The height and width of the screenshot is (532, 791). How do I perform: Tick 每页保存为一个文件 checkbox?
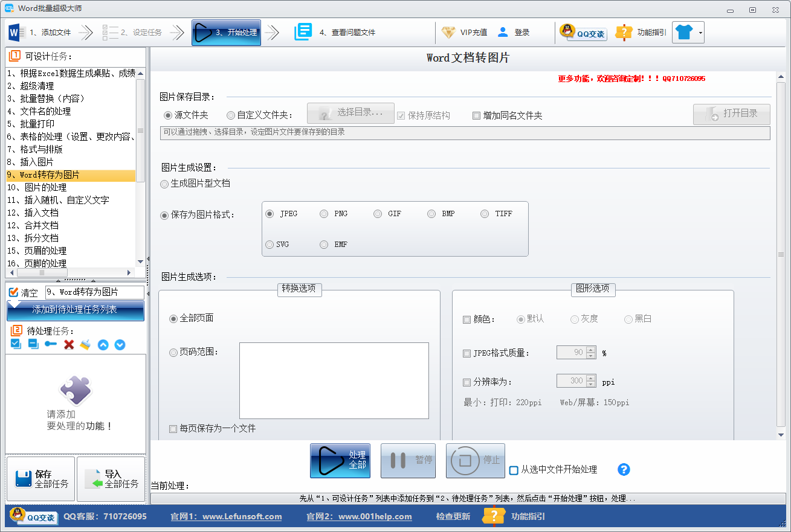(173, 429)
